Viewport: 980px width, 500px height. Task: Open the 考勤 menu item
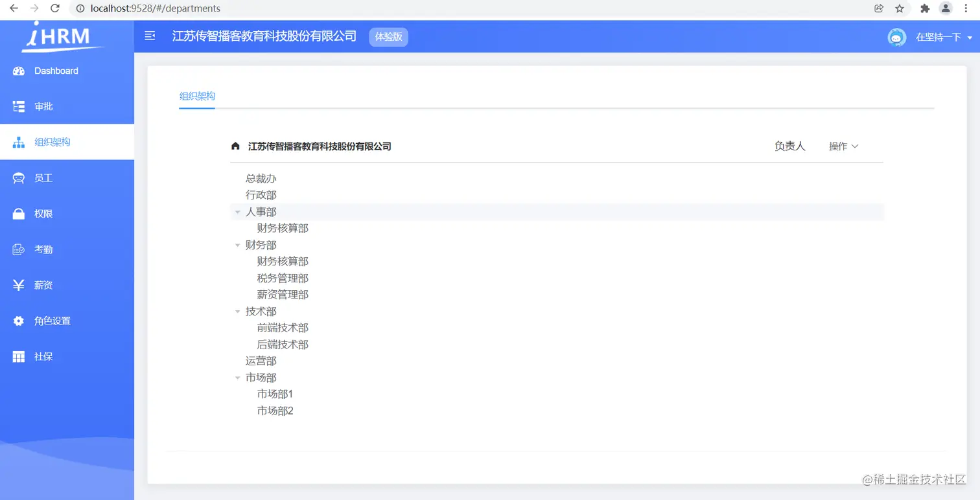coord(67,249)
